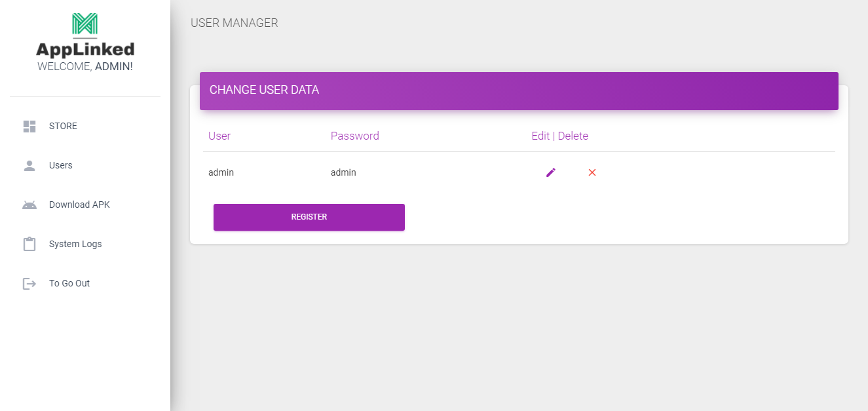Open the STORE menu item

63,127
